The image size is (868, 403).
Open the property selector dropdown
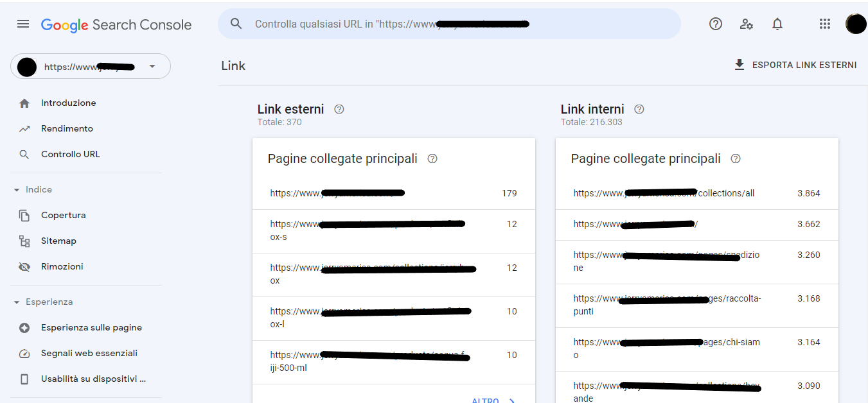[152, 66]
